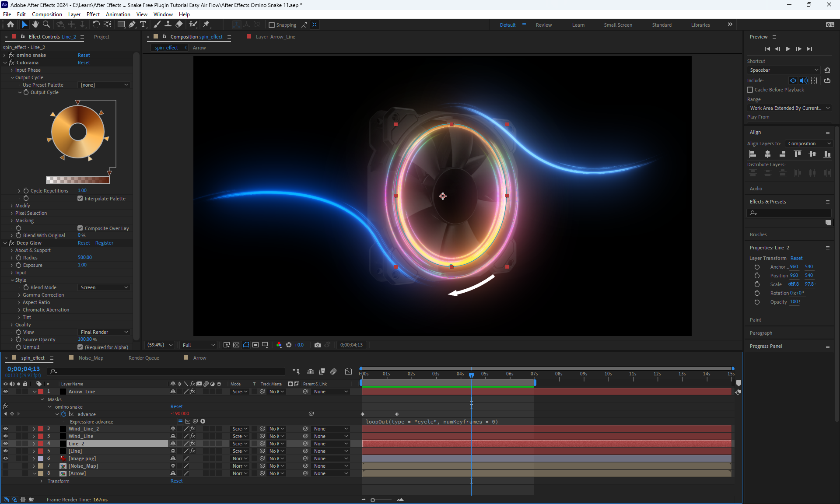
Task: Select the Type tool
Action: [x=143, y=24]
